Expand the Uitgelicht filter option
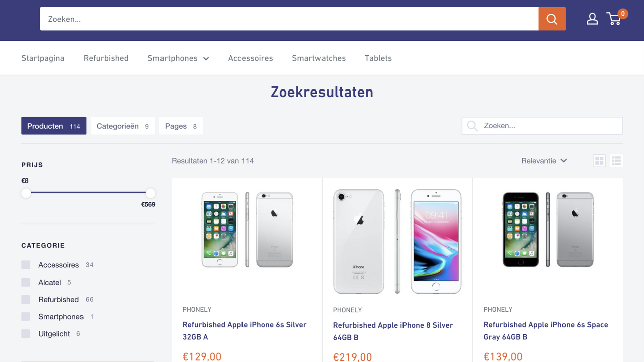Image resolution: width=644 pixels, height=362 pixels. coord(26,333)
